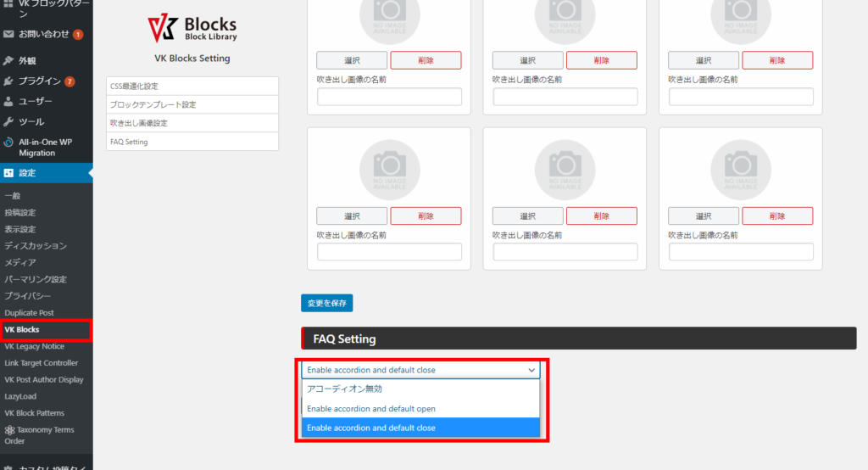
Task: Focus name field in bottom-right card
Action: (x=741, y=252)
